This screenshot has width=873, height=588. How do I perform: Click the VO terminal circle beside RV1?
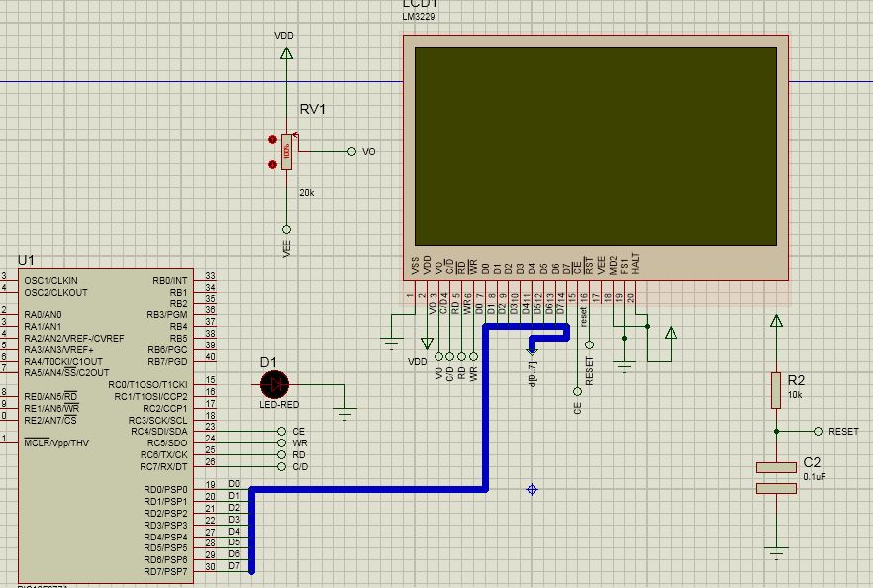coord(351,152)
